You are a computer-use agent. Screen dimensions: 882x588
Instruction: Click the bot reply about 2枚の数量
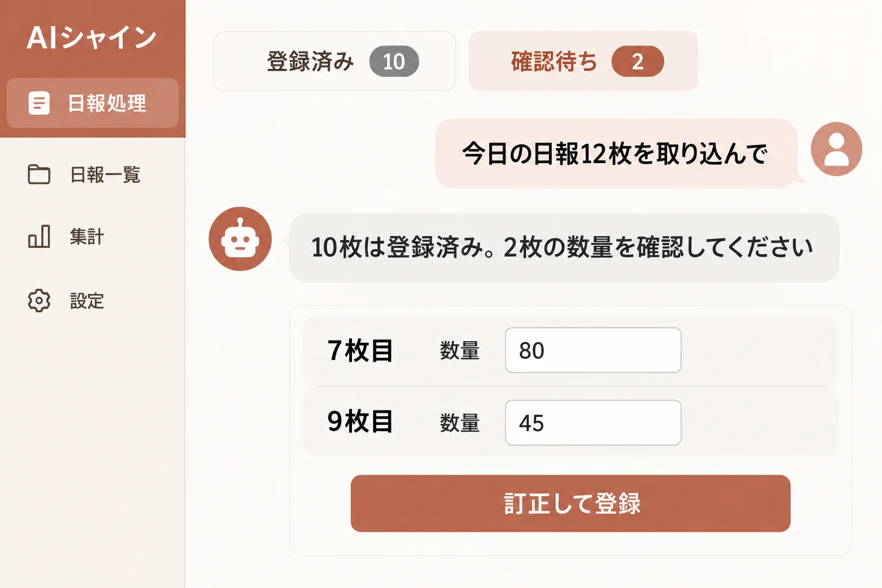pyautogui.click(x=564, y=247)
